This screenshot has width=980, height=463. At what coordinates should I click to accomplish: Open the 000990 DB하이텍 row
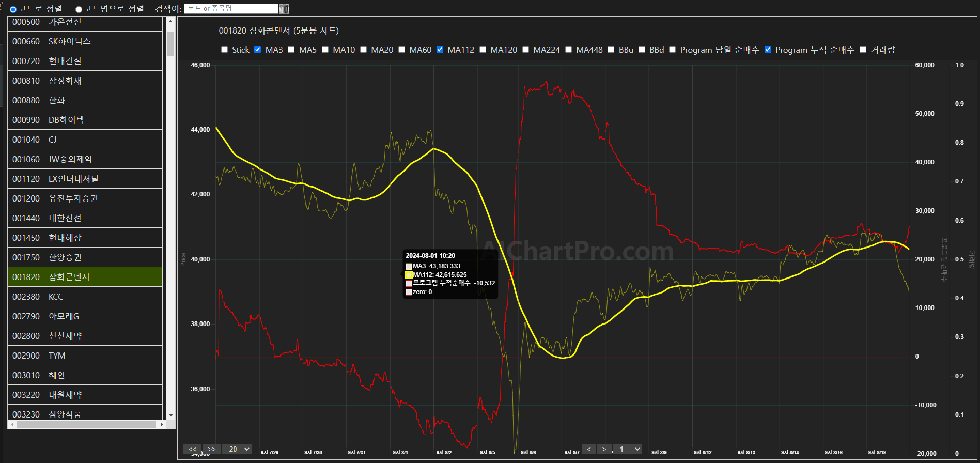(85, 120)
